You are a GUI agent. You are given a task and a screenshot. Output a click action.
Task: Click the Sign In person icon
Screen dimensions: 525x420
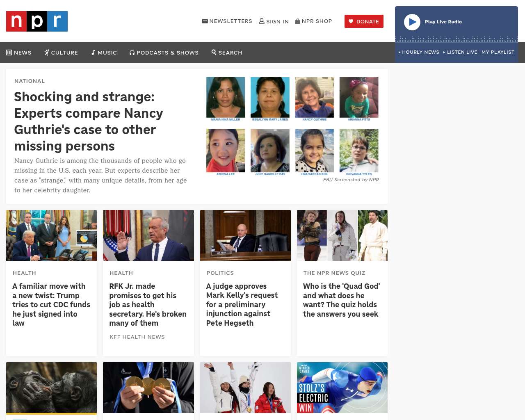(262, 21)
